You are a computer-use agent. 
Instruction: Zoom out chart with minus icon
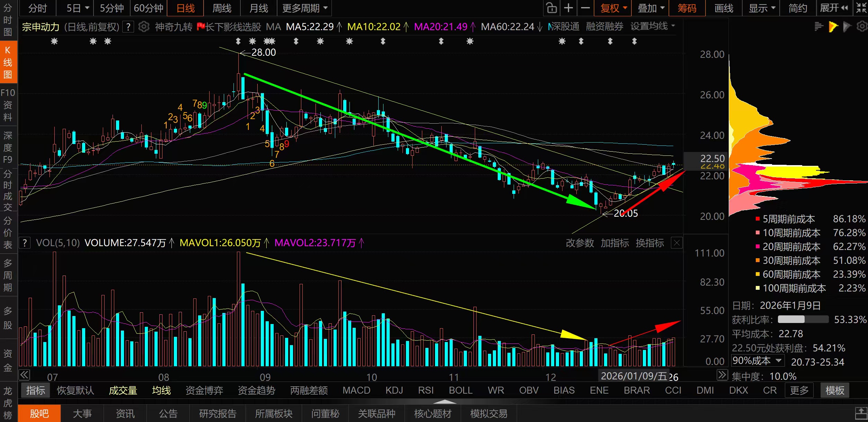tap(585, 8)
